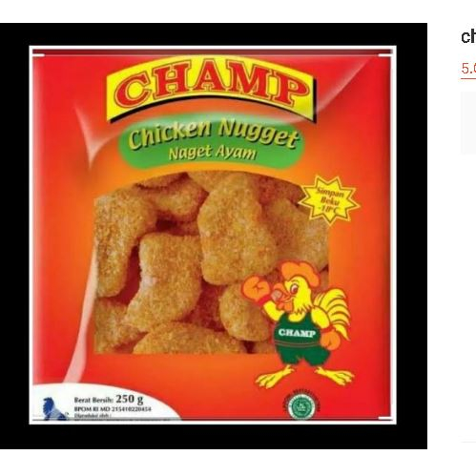Click the BPOM RI MD registration number

point(113,409)
